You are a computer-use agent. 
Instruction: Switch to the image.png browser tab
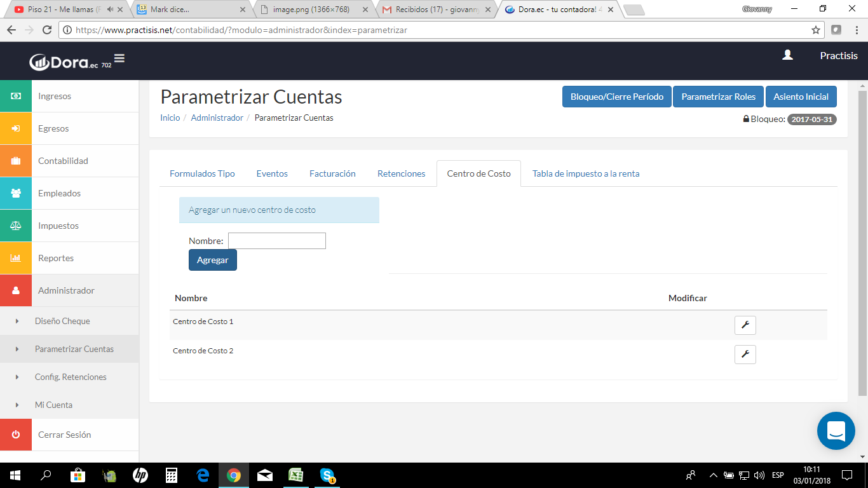coord(311,10)
